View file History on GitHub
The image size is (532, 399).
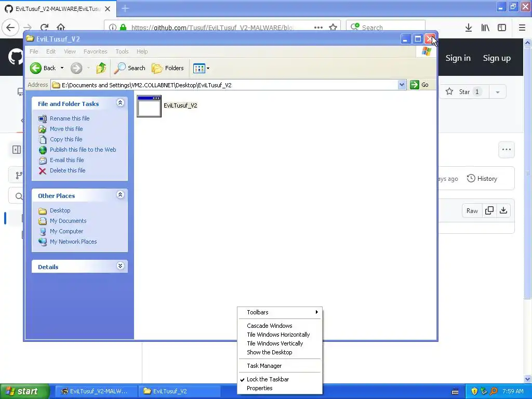click(x=482, y=179)
